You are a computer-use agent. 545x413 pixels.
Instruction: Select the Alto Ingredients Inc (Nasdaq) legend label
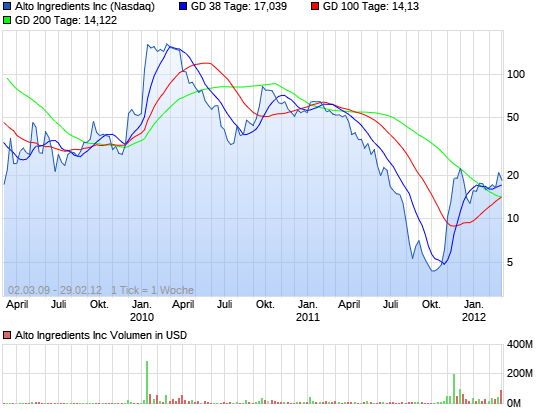85,7
